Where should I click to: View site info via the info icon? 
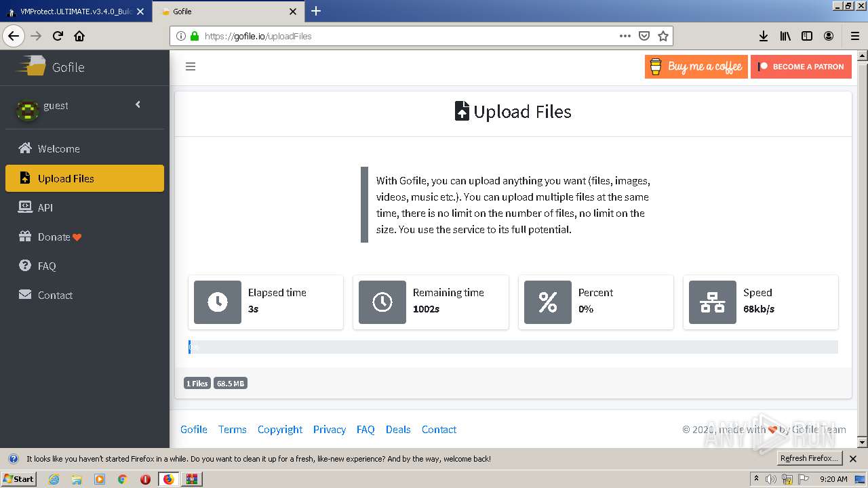(x=181, y=36)
